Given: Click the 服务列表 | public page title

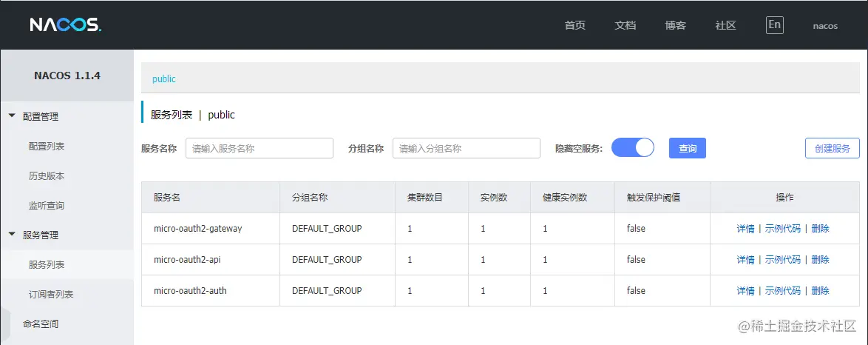Looking at the screenshot, I should pyautogui.click(x=193, y=115).
